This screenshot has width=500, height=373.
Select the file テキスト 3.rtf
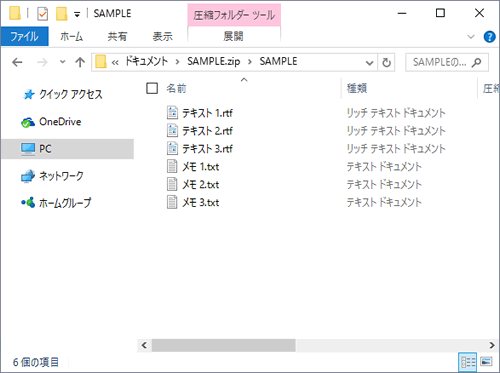tap(207, 149)
